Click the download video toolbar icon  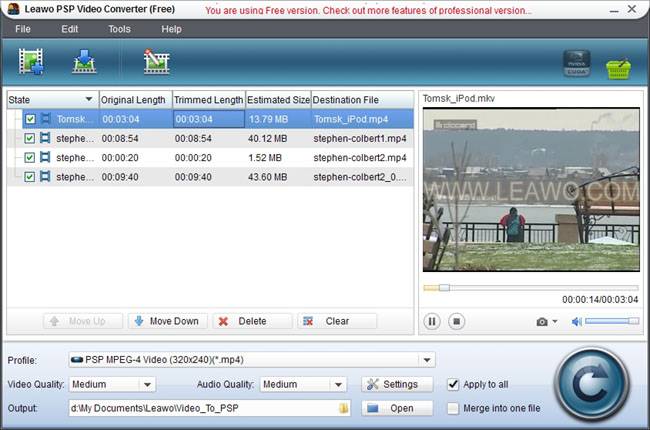(x=84, y=61)
